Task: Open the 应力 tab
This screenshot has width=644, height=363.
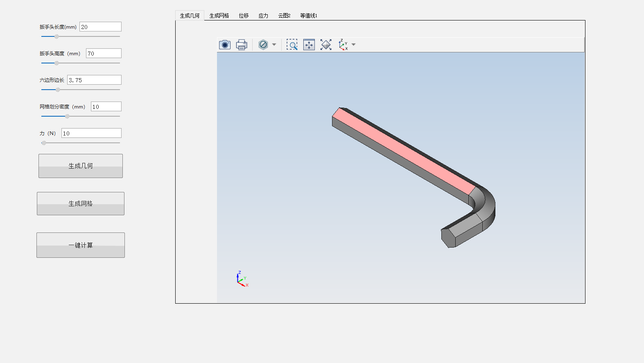Action: point(263,16)
